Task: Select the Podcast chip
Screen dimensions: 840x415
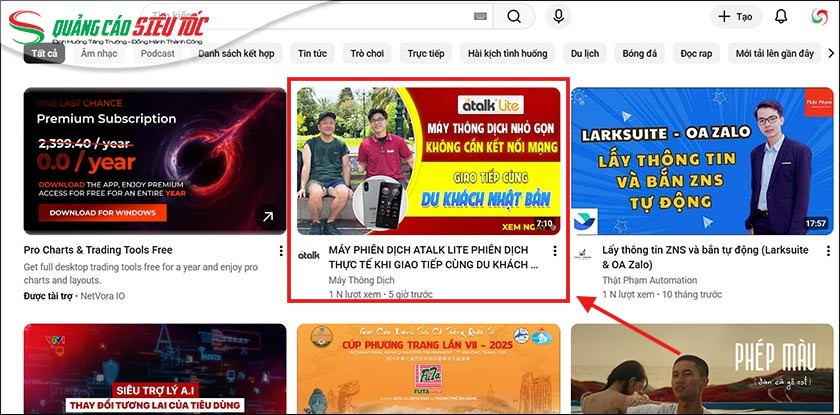Action: click(158, 54)
